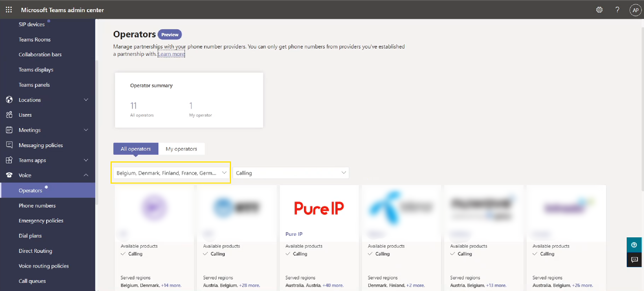644x291 pixels.
Task: Open the settings gear icon
Action: 599,10
